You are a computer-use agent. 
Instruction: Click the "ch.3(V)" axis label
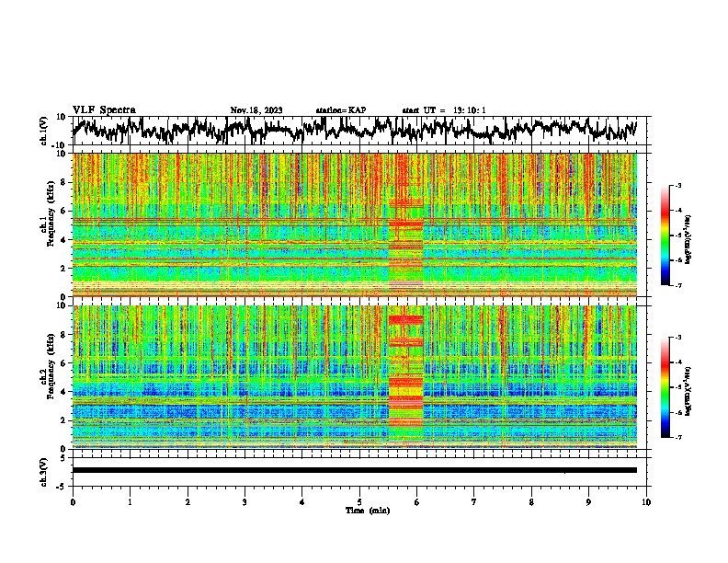[x=44, y=472]
